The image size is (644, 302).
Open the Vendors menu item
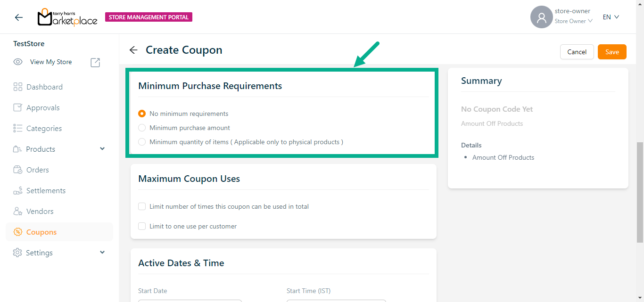click(40, 211)
